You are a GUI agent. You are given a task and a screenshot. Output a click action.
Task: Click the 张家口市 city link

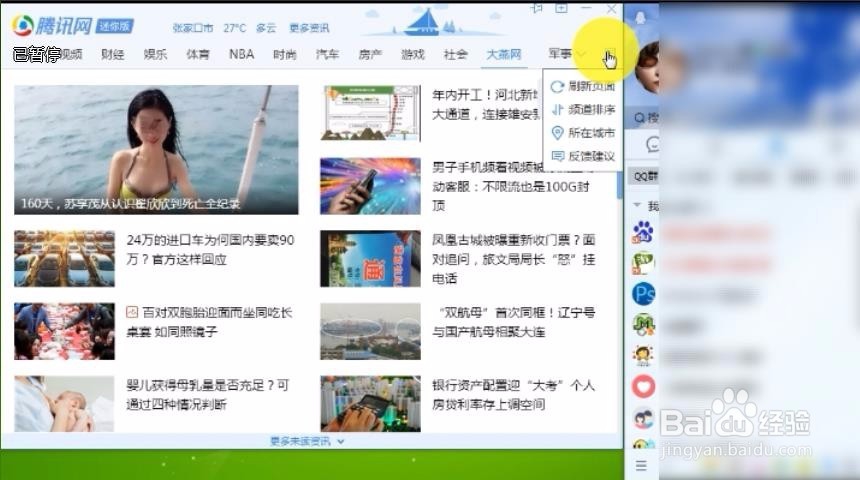point(193,28)
